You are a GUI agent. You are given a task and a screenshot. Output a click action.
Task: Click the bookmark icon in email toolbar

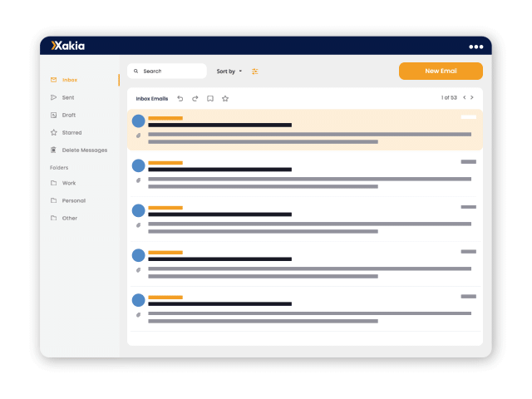pos(210,98)
